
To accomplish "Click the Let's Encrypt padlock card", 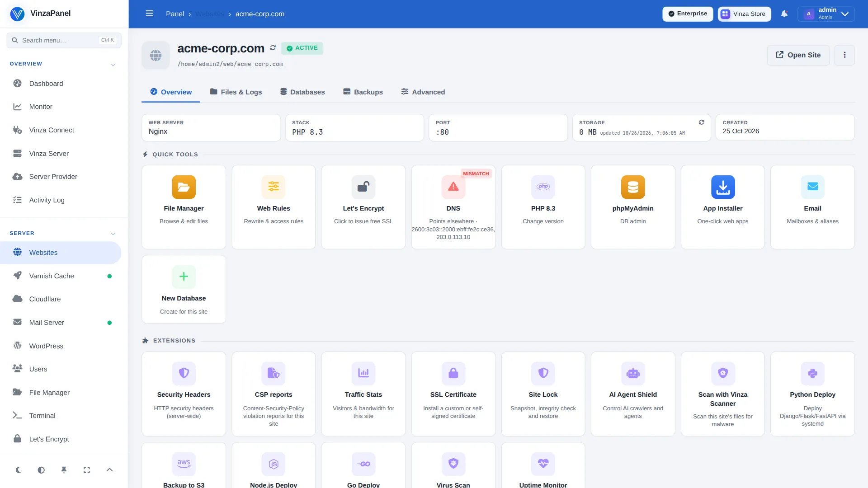I will [363, 207].
